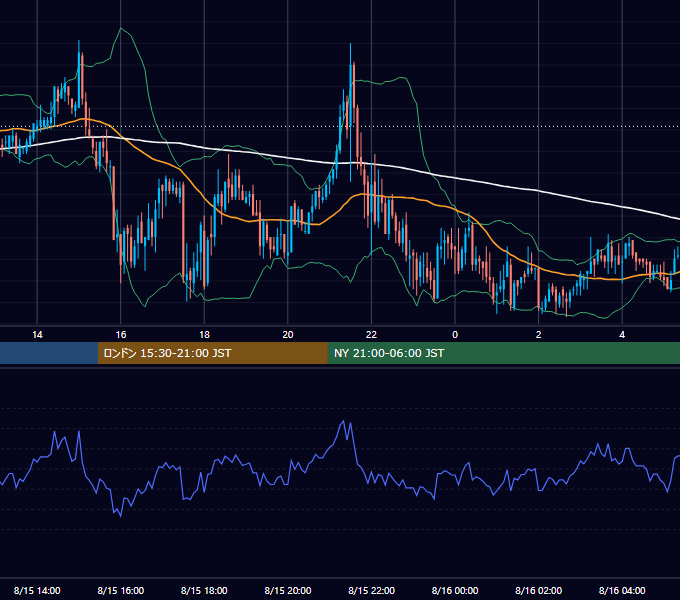The width and height of the screenshot is (680, 600).
Task: Click the 14 hour label on price chart axis
Action: pyautogui.click(x=37, y=335)
